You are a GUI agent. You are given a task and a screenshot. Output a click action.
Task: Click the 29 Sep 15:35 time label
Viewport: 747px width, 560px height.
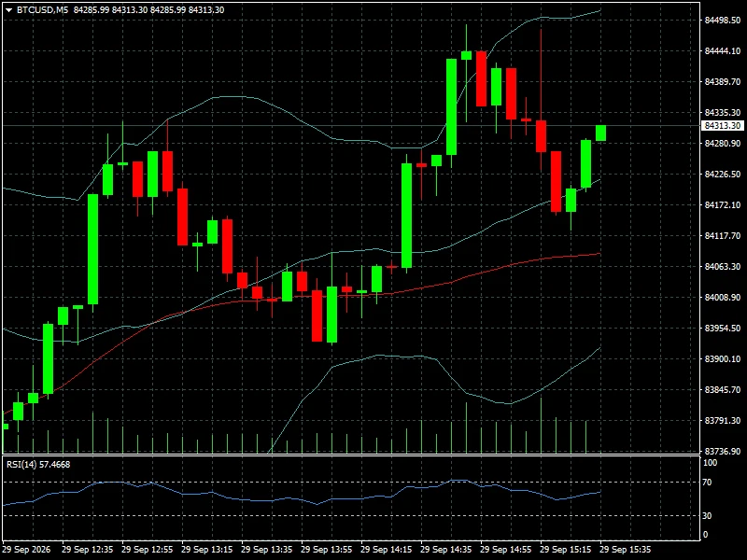tap(625, 550)
